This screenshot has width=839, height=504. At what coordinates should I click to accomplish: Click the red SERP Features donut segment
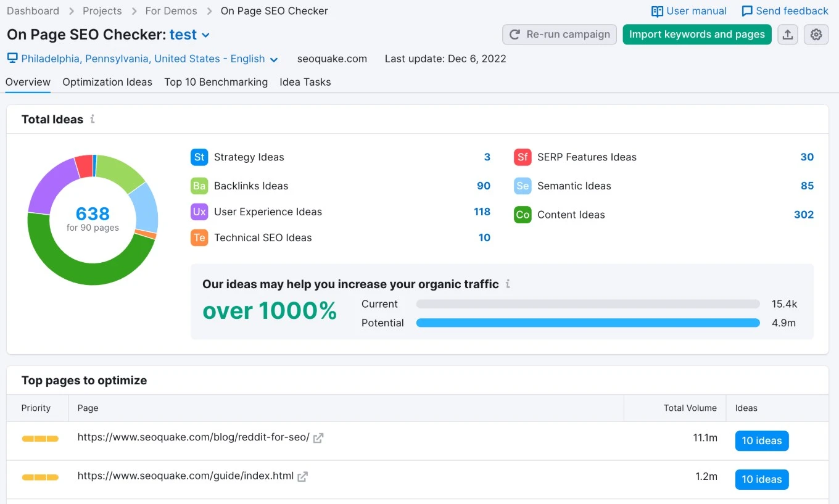tap(84, 166)
